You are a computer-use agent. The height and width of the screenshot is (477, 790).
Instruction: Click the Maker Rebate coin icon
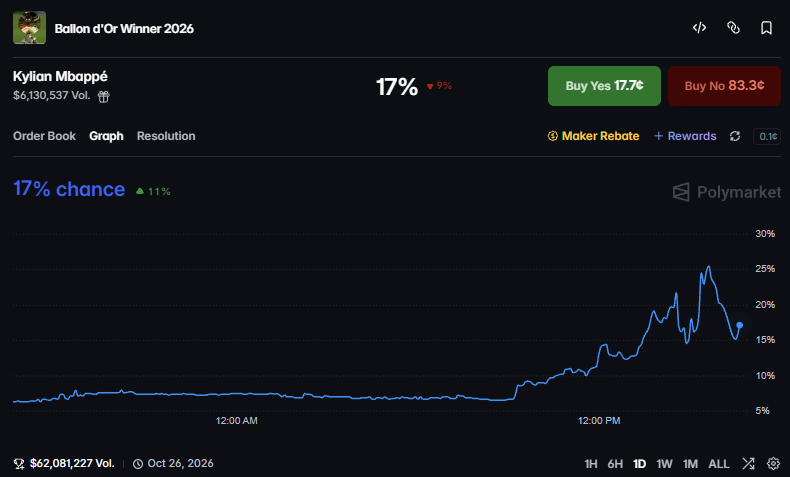click(x=553, y=136)
